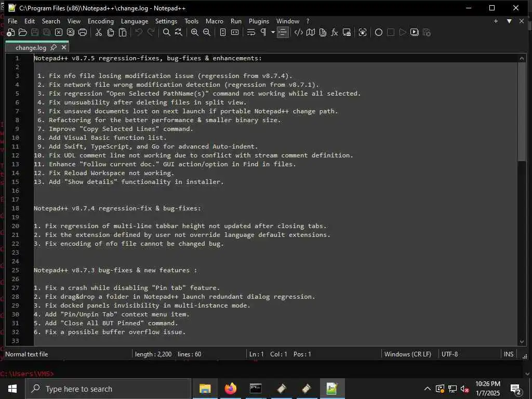Toggle synchronized horizontal scrolling icon
The width and height of the screenshot is (532, 399).
[x=235, y=33]
